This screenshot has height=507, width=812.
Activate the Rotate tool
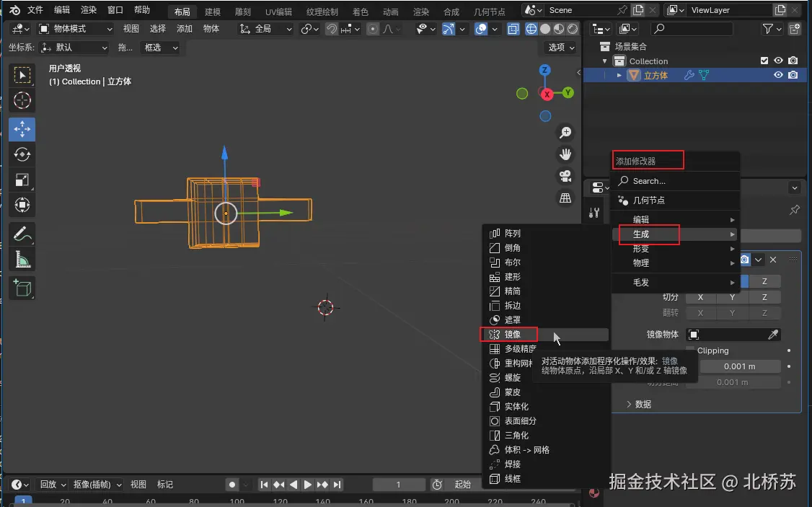(x=22, y=154)
